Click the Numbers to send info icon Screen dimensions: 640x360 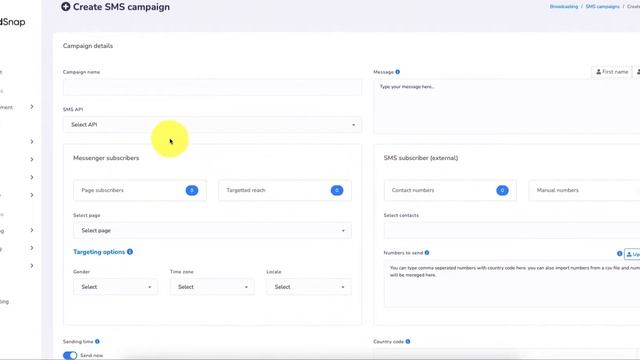coord(427,253)
